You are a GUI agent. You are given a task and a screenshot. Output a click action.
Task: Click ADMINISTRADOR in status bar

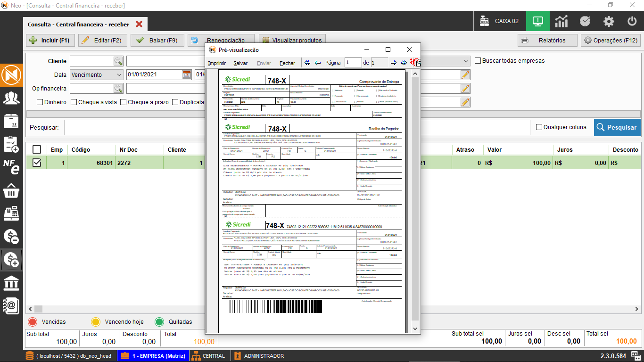tap(259, 356)
